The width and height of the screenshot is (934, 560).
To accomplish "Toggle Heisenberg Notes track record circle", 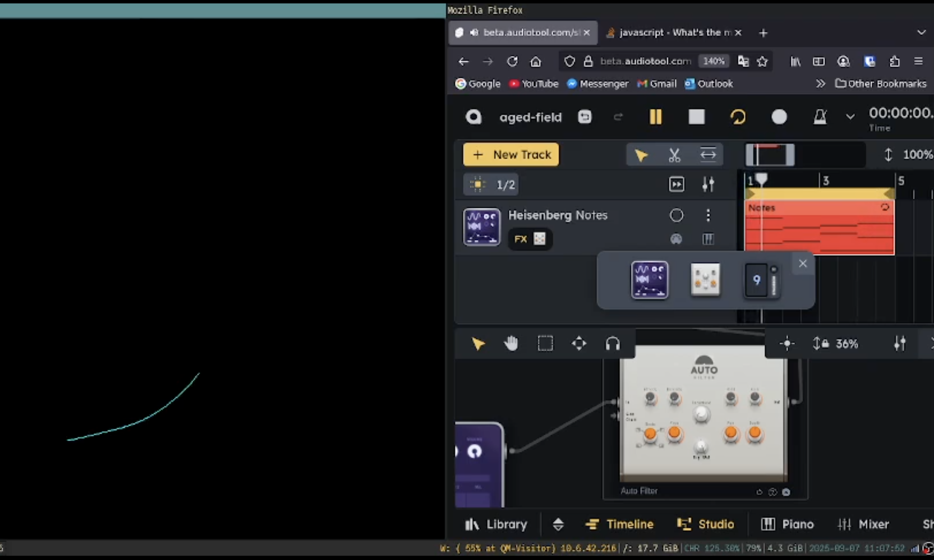I will pos(676,216).
